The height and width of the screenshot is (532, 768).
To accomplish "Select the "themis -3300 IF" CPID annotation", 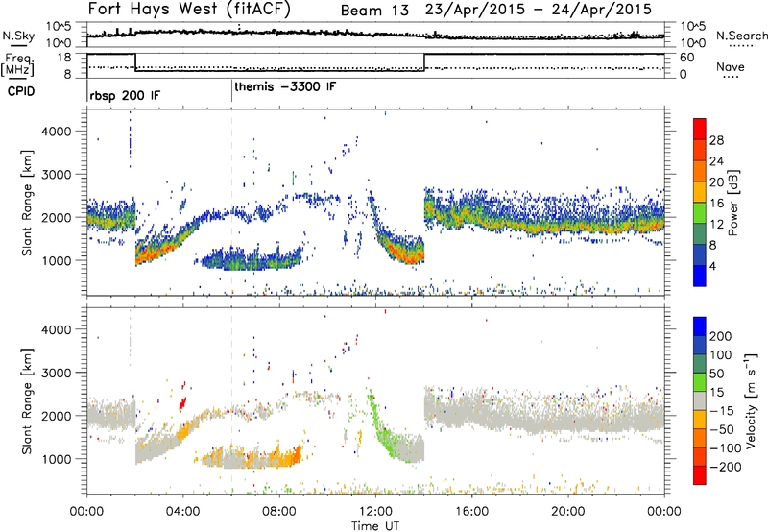I will 285,86.
